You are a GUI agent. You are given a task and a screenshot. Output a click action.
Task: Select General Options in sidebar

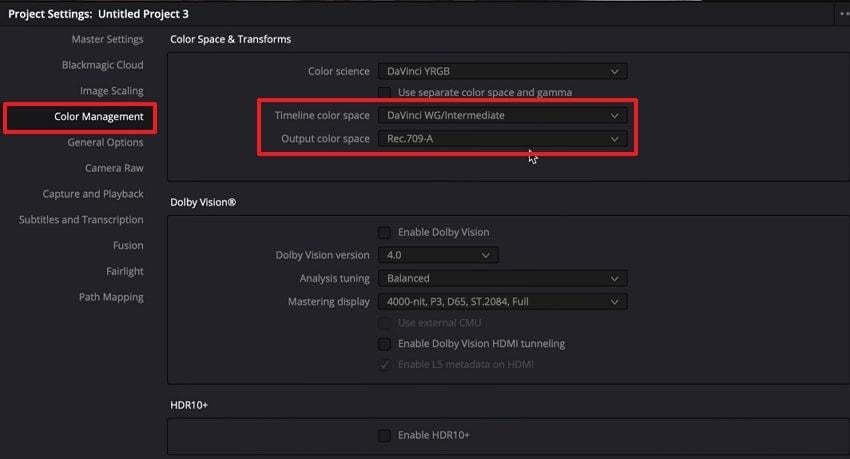coord(105,143)
